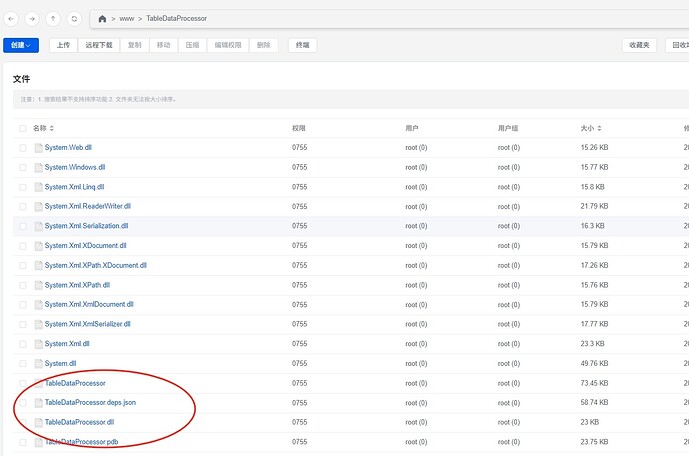Check the box for System.Xml.XmlSerializer.dll

(x=22, y=324)
